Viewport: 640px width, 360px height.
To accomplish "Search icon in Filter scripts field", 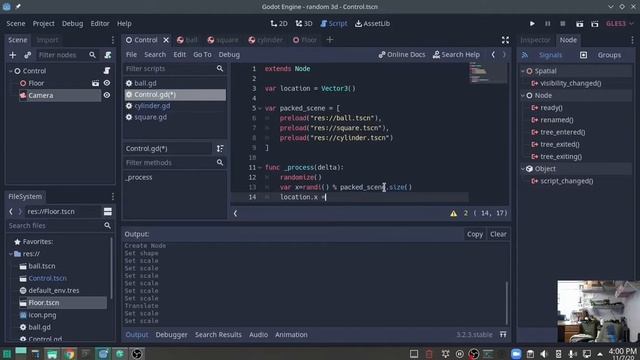I will (220, 69).
